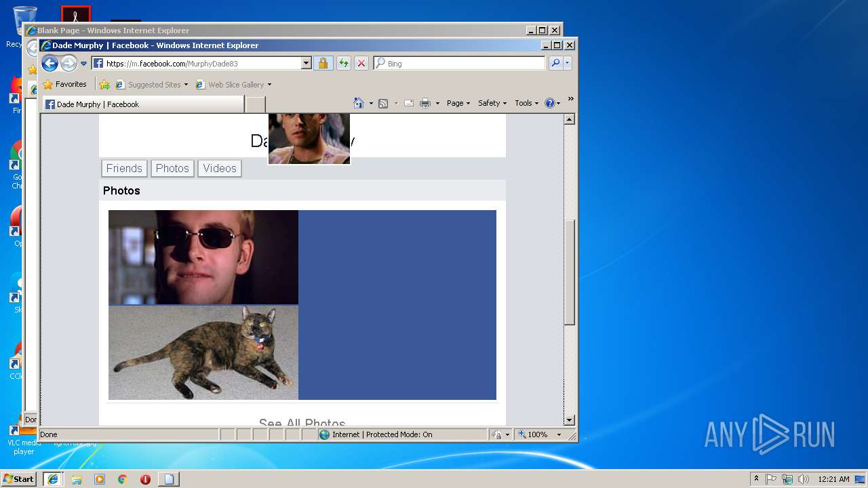Open the Web Slice Gallery
This screenshot has height=488, width=868.
[x=229, y=85]
